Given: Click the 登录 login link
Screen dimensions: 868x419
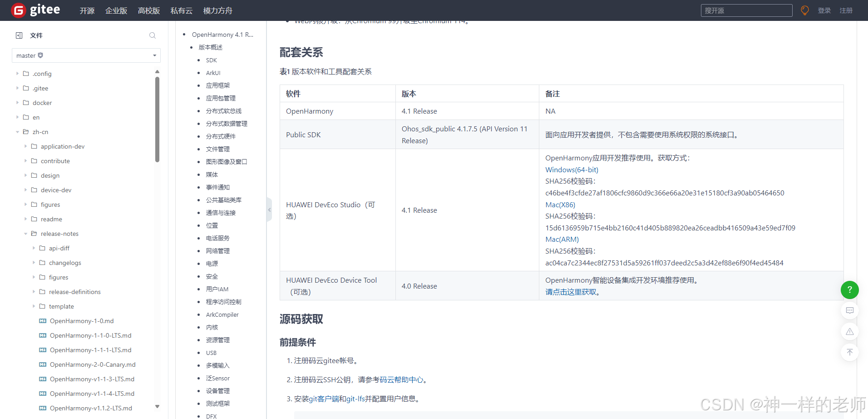Looking at the screenshot, I should [x=824, y=10].
